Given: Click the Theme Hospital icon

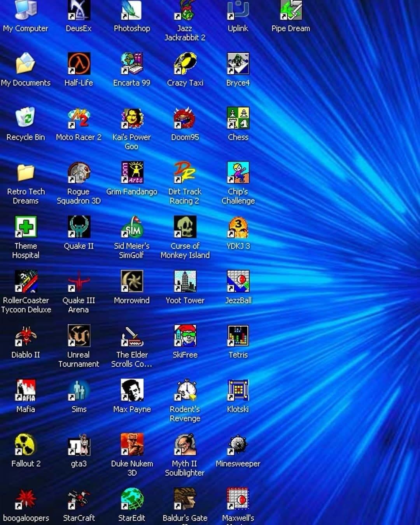Looking at the screenshot, I should [26, 227].
